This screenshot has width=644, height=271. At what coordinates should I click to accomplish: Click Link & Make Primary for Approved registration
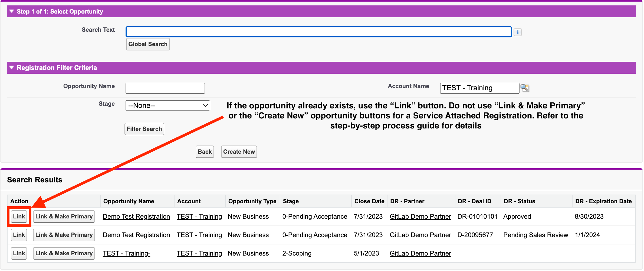pos(64,217)
